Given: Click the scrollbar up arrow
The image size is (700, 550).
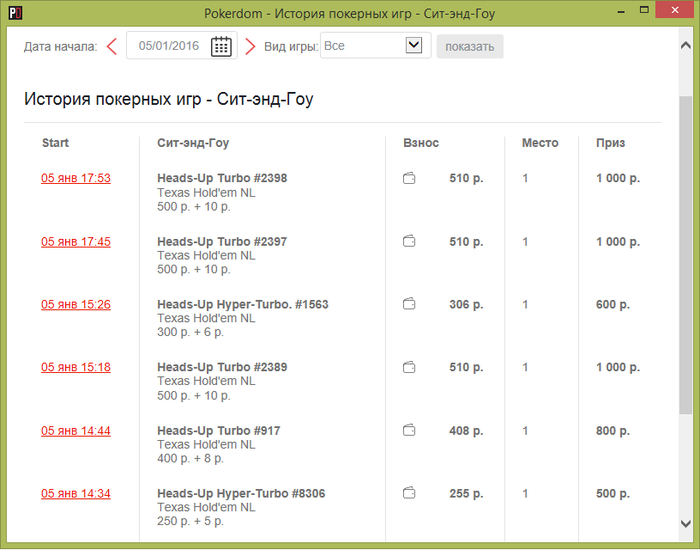Looking at the screenshot, I should coord(685,45).
